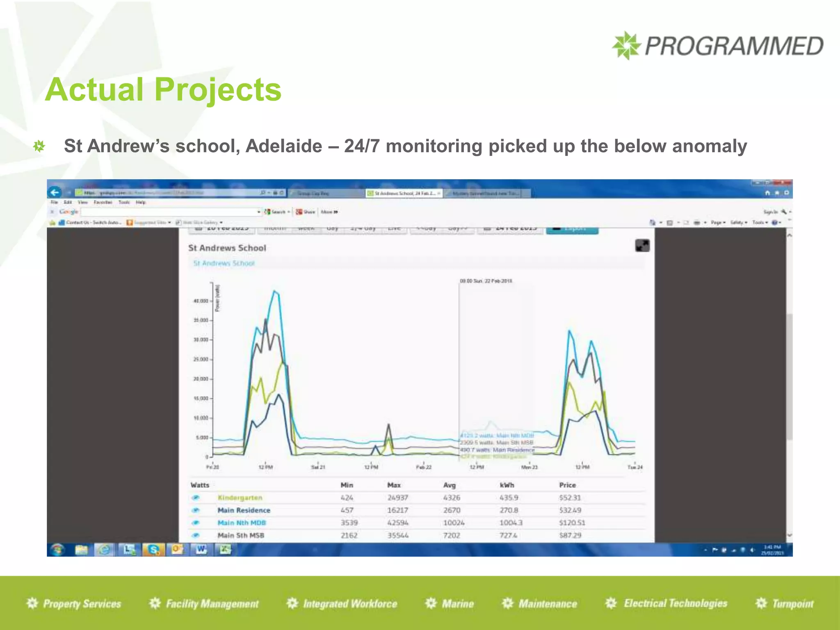Open Google search box dropdown arrow
The image size is (840, 630).
(x=259, y=212)
